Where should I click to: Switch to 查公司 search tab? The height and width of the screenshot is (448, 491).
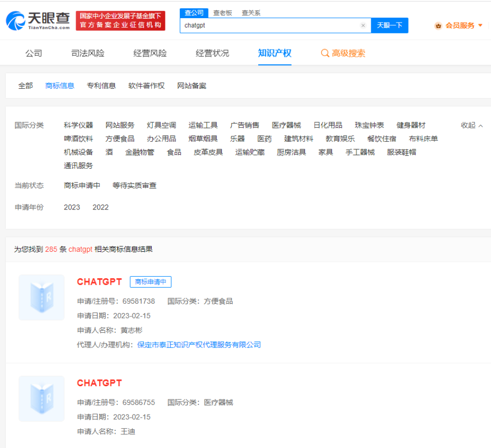pyautogui.click(x=194, y=13)
